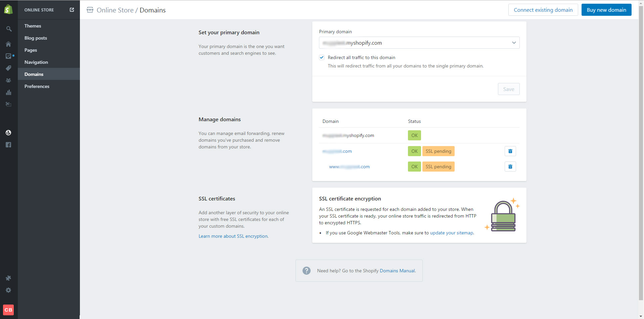This screenshot has width=644, height=319.
Task: Open the Primary domain dropdown
Action: coord(419,43)
